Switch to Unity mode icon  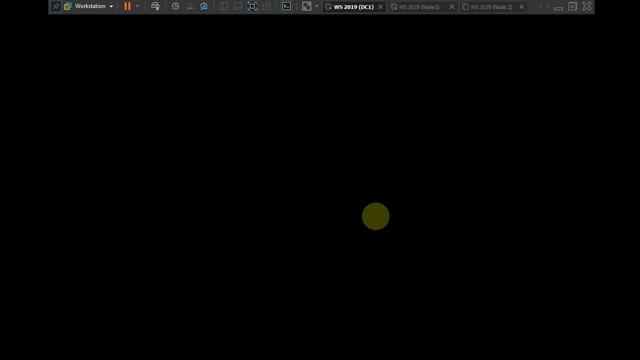point(267,6)
